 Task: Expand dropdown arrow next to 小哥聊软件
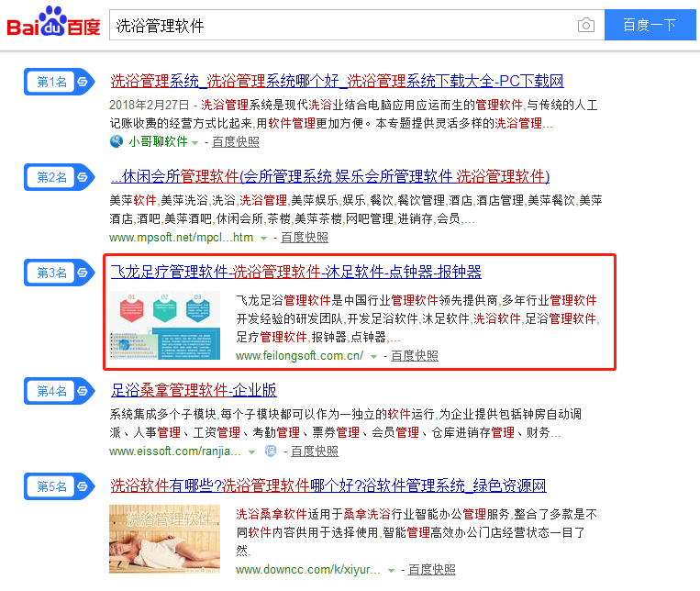click(x=195, y=143)
